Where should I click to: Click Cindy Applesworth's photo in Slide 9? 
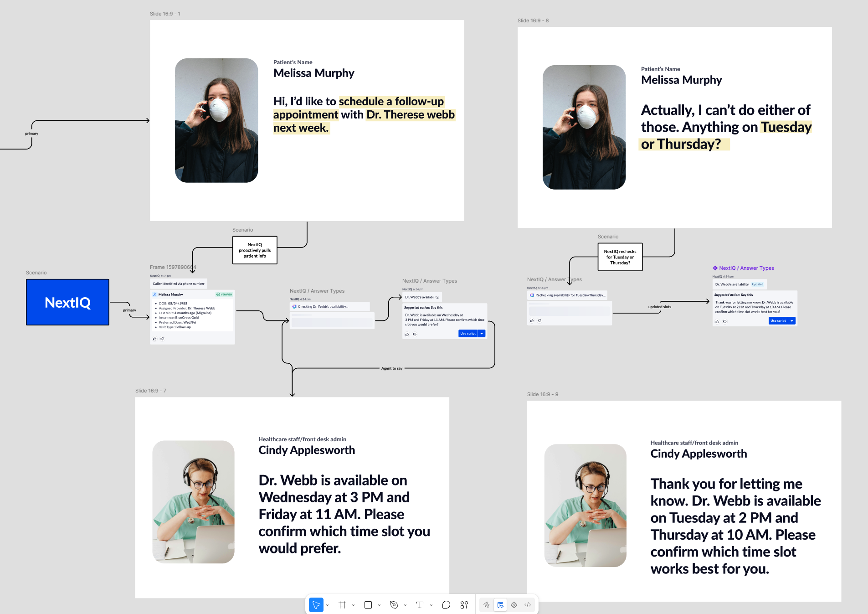(x=586, y=506)
